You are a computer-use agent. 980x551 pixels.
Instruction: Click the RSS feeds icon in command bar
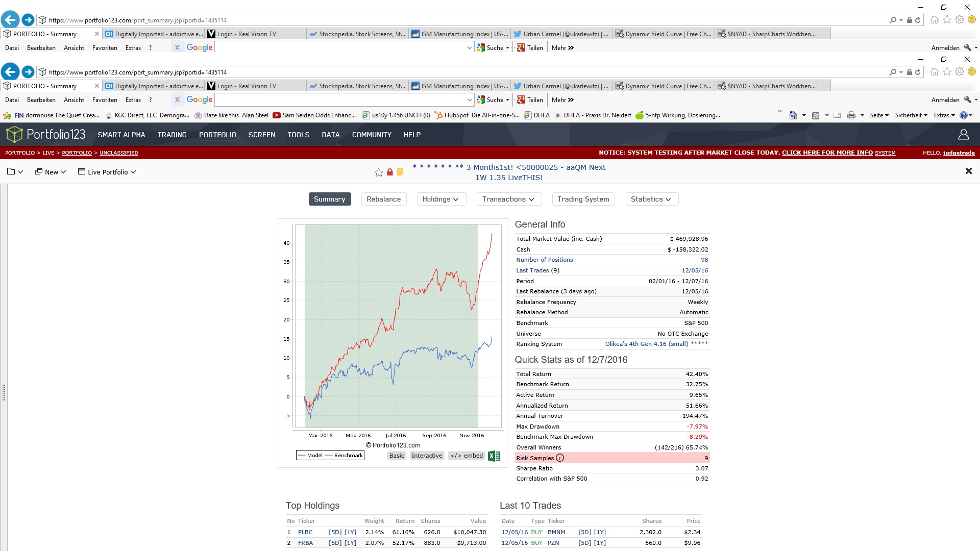click(816, 115)
